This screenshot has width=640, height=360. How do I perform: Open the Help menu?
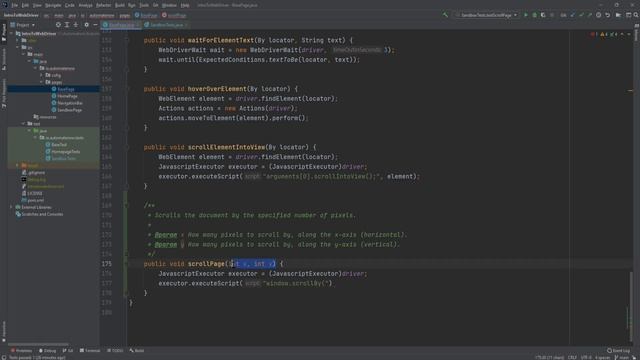[x=185, y=5]
